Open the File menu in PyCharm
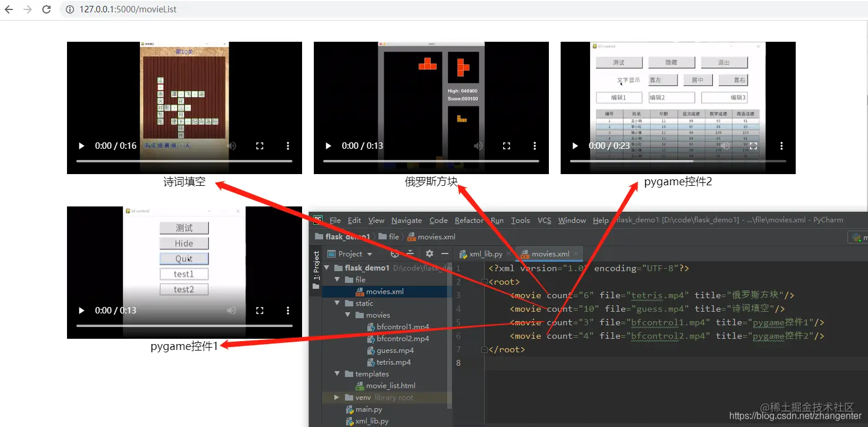Screen dimensions: 868x427 [x=335, y=221]
